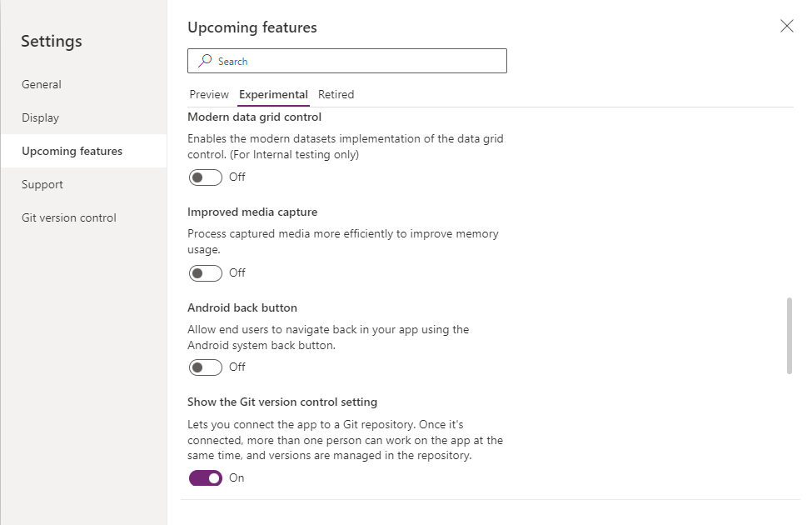Image resolution: width=812 pixels, height=525 pixels.
Task: Select Upcoming features in the sidebar
Action: (72, 151)
